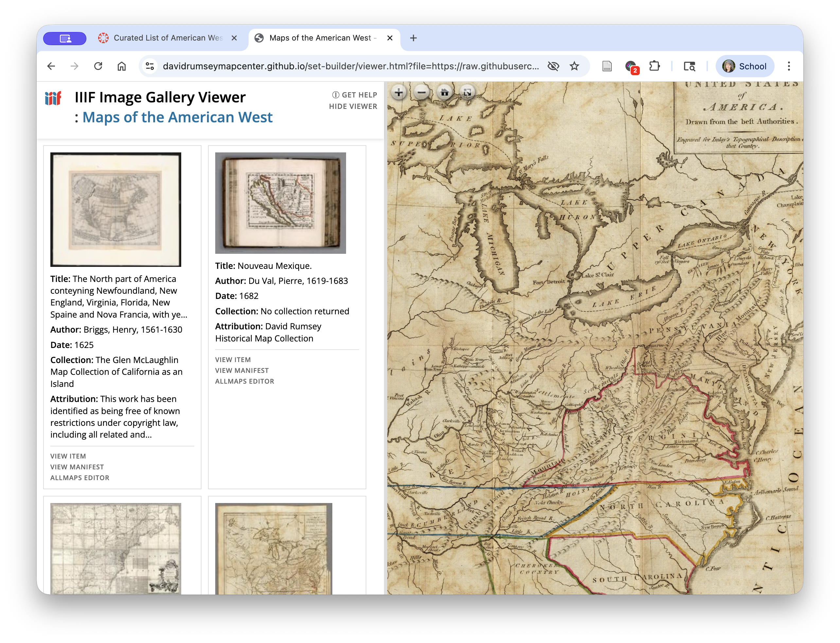The height and width of the screenshot is (643, 840).
Task: Reload the current page
Action: point(99,66)
